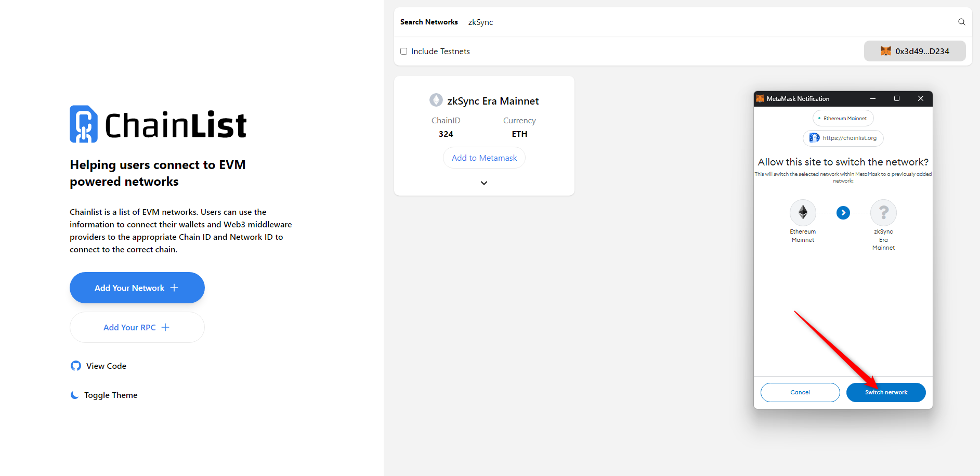Click MetaMask fox icon in popup title bar
Image resolution: width=980 pixels, height=476 pixels.
(760, 99)
